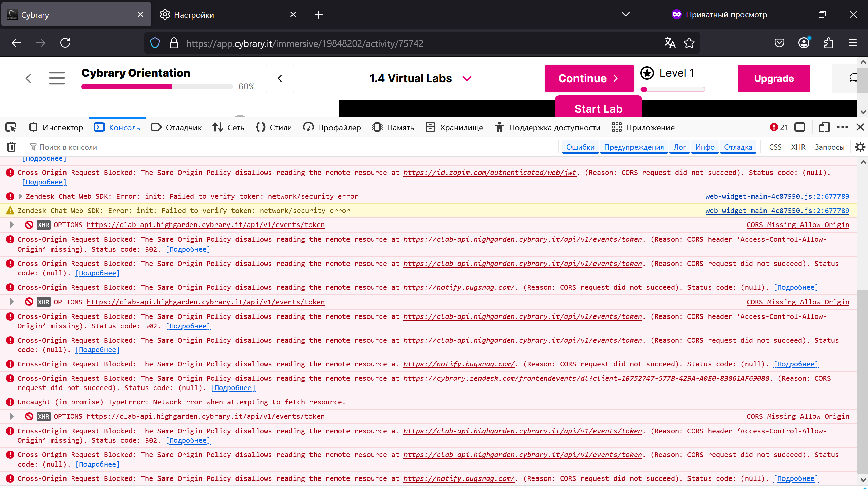
Task: Open the id.zopim.com jwt link
Action: click(x=490, y=173)
